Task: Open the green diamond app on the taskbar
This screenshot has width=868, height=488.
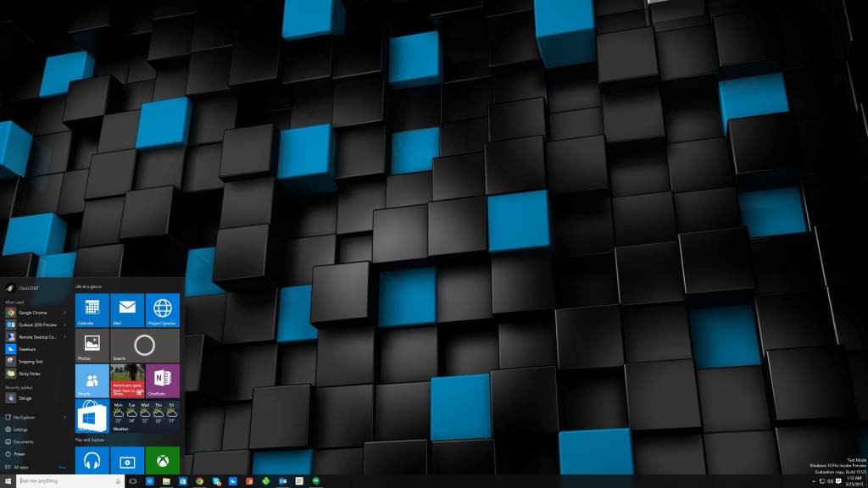Action: tap(265, 481)
